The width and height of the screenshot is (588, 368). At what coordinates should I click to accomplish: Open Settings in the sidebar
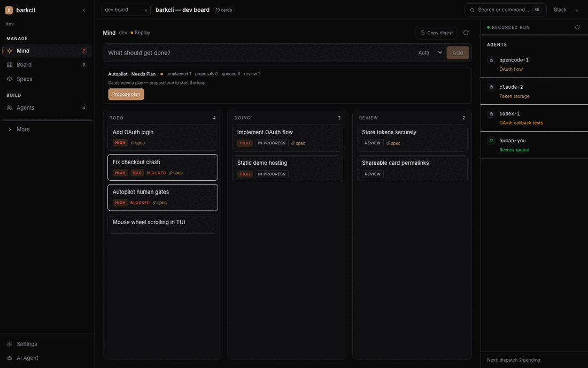[47, 344]
